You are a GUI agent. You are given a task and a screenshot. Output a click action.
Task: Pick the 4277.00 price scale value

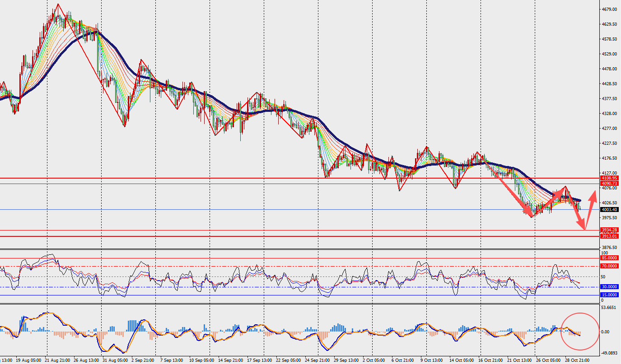(609, 129)
